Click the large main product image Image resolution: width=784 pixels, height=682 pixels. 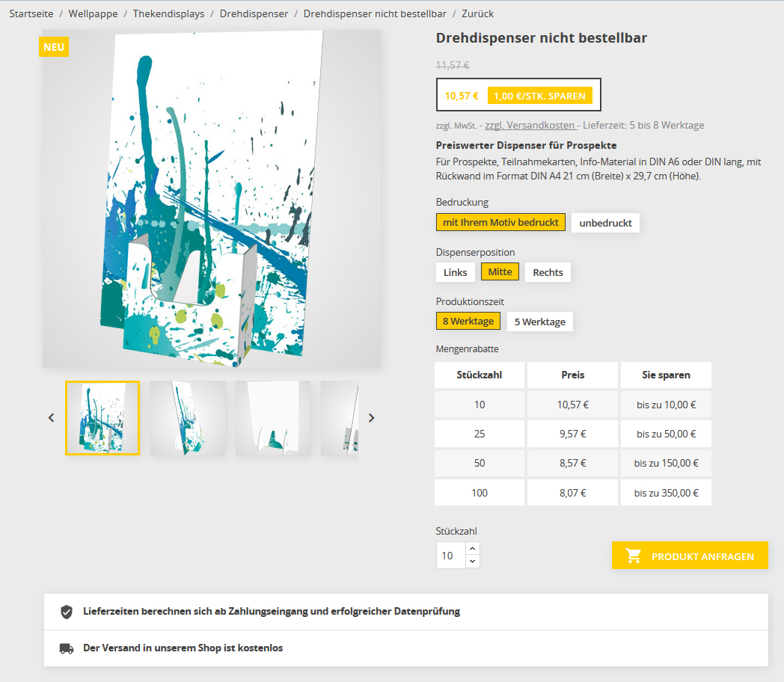point(212,199)
